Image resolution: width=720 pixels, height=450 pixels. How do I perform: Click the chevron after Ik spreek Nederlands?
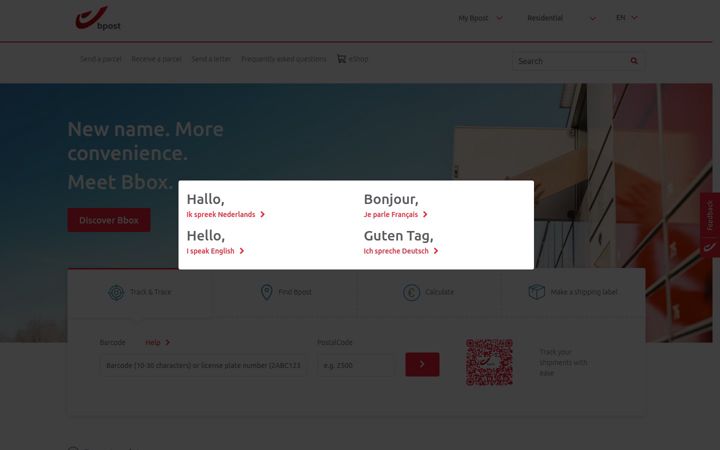(x=262, y=214)
